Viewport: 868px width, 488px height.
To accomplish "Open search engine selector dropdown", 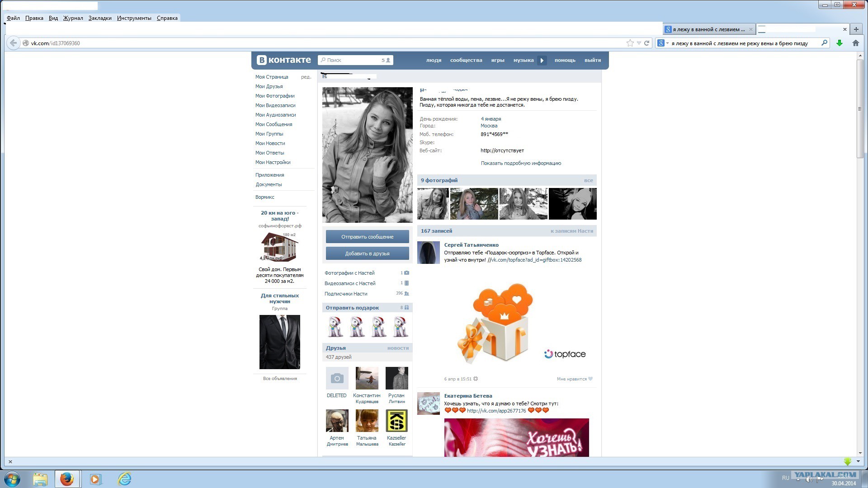I will [663, 43].
